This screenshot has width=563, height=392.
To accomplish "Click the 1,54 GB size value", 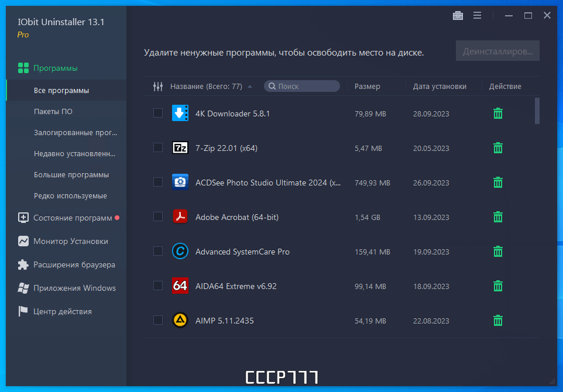I will 368,217.
